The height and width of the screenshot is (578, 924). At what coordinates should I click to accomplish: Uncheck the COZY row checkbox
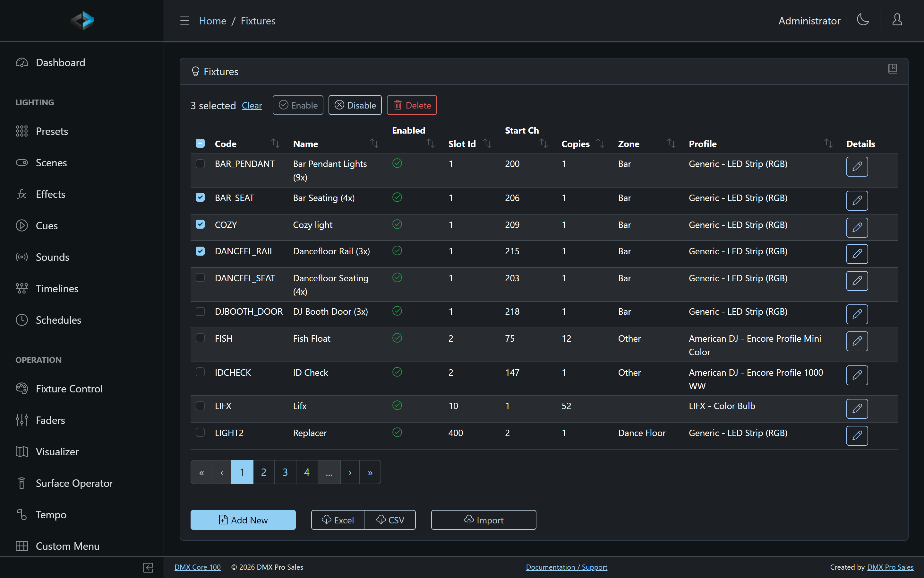point(200,224)
